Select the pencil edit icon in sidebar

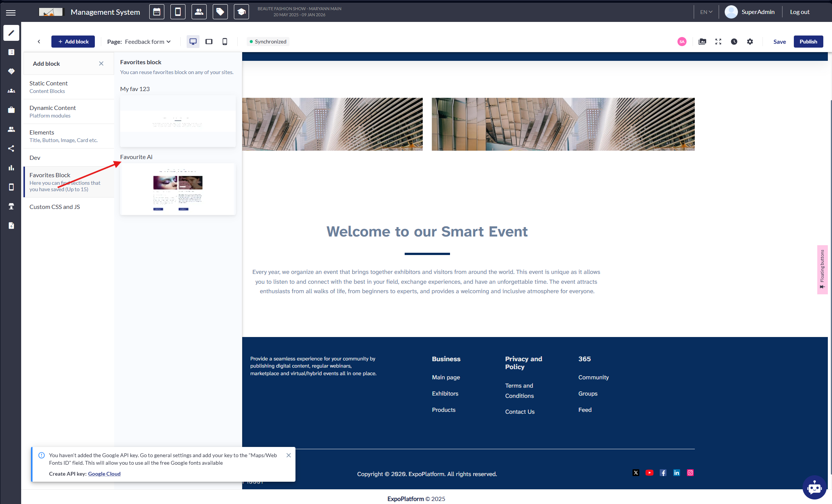click(x=11, y=33)
